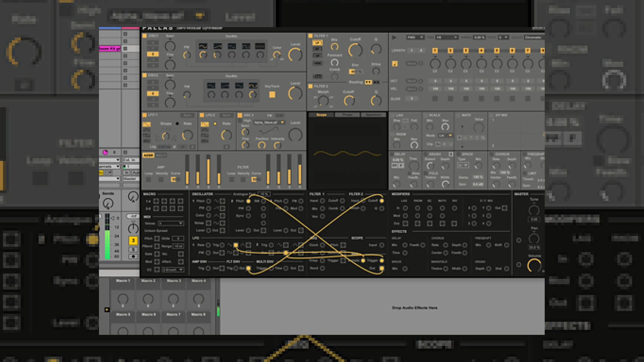Choose the sine shape for LFO 2
The height and width of the screenshot is (362, 644).
[205, 124]
